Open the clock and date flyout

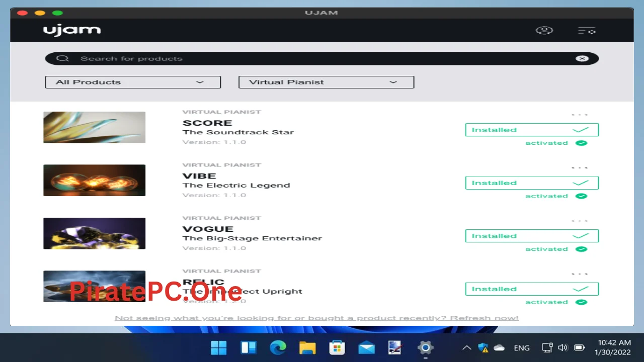[613, 347]
